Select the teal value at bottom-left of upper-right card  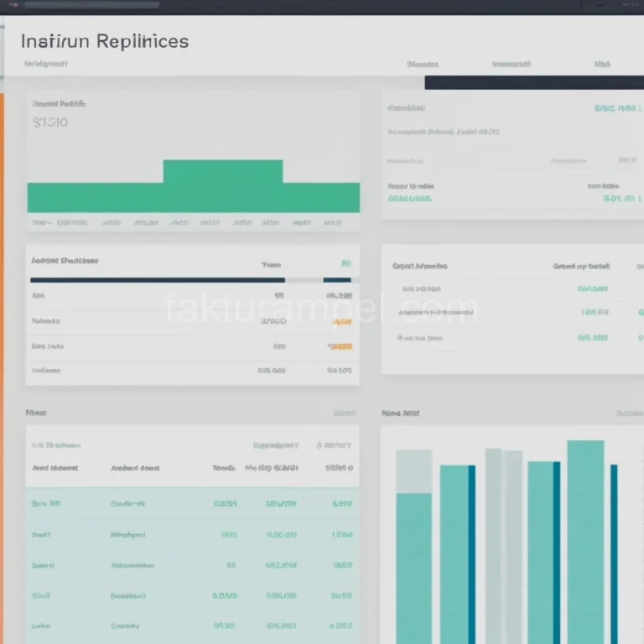point(410,200)
